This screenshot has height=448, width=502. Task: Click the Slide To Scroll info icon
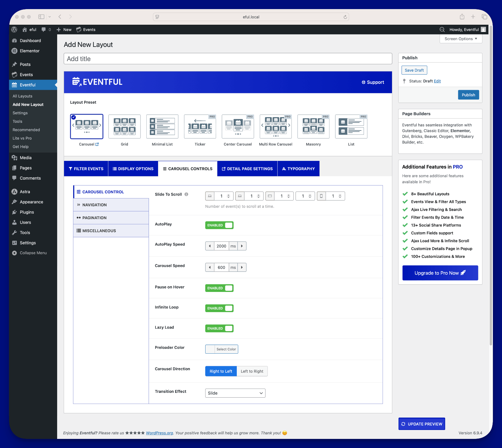point(186,194)
